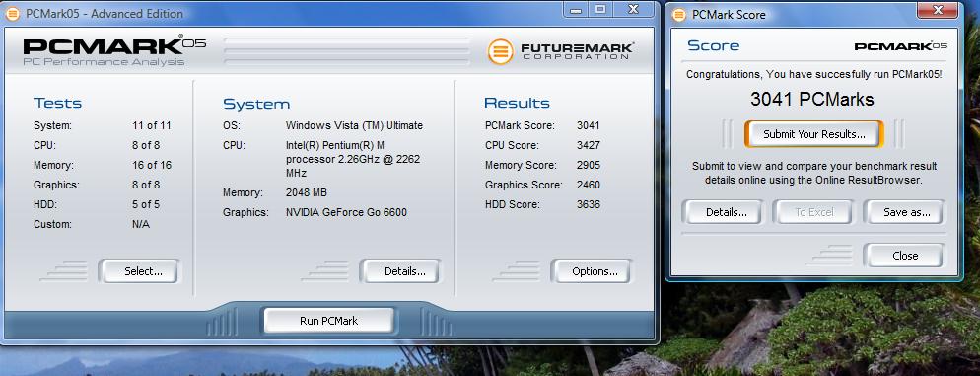The width and height of the screenshot is (980, 376).
Task: Export results with To Excel button
Action: point(813,212)
